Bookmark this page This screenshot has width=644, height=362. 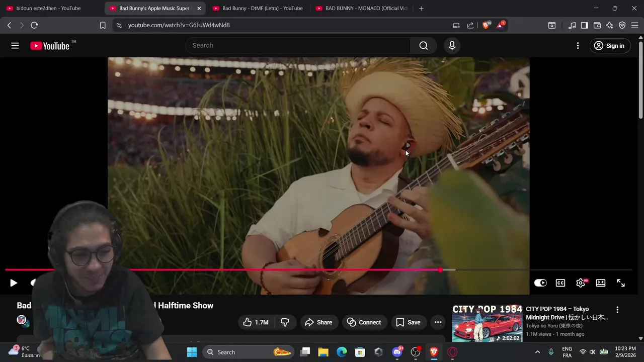pyautogui.click(x=103, y=25)
